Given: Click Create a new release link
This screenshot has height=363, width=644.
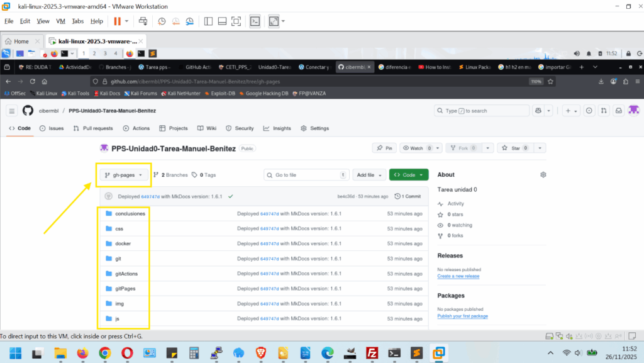Looking at the screenshot, I should click(458, 276).
